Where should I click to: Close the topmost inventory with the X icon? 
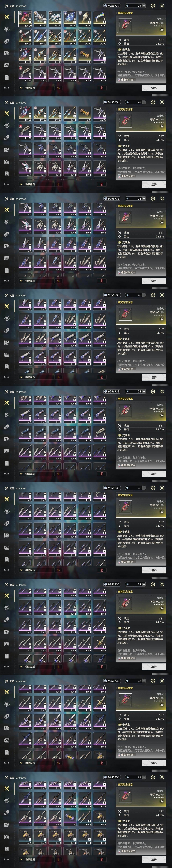point(162,6)
